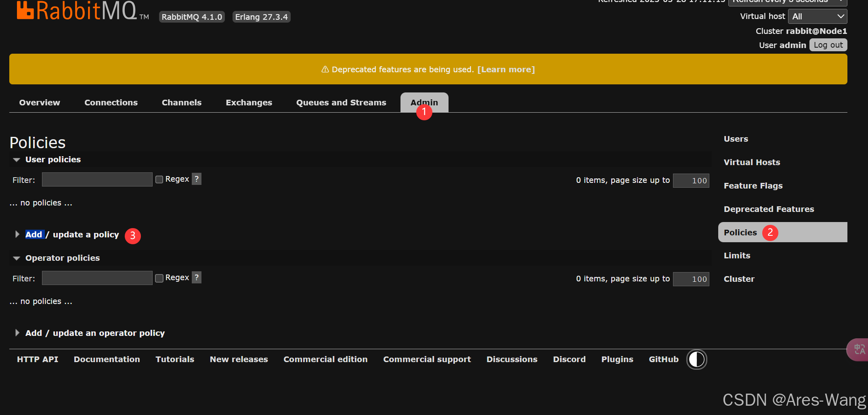Click the Erlang 27.3.4 version badge

tap(261, 17)
